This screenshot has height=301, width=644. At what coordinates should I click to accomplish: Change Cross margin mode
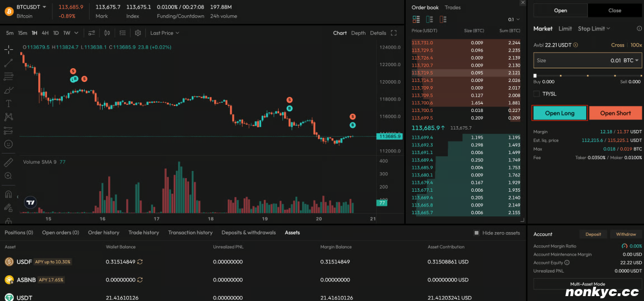(618, 45)
